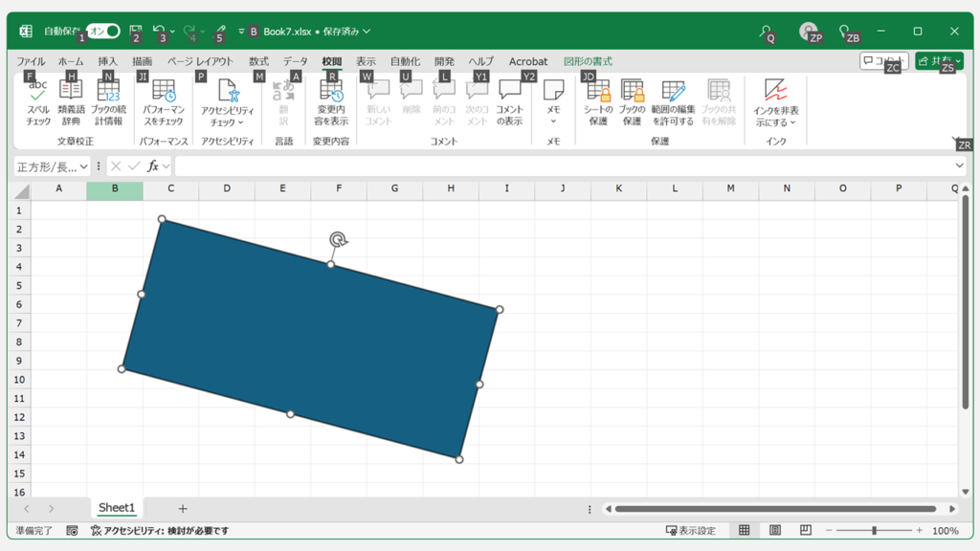Viewport: 980px width, 551px height.
Task: Select row 5 header
Action: click(x=19, y=285)
